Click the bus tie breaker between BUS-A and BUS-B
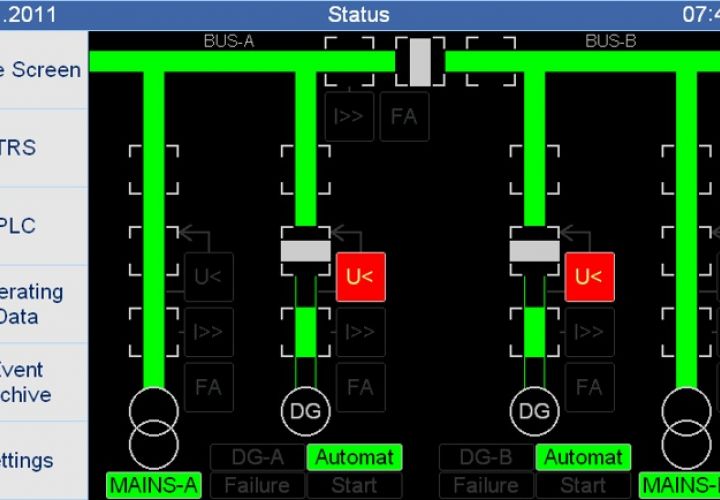The height and width of the screenshot is (500, 720). (x=420, y=62)
